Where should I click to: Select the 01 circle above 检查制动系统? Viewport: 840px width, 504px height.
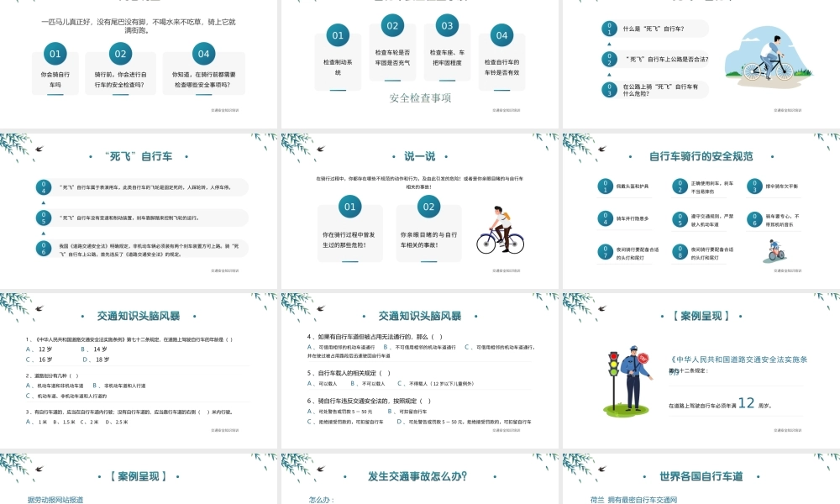click(338, 35)
